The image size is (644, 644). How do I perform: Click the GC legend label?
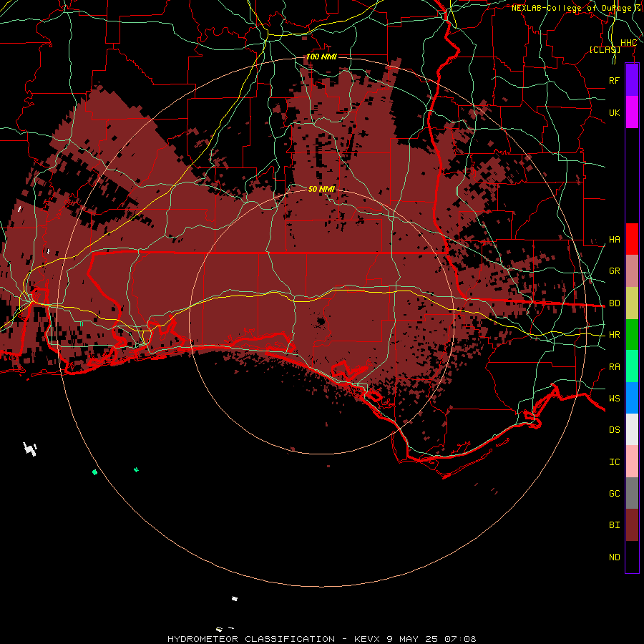615,494
